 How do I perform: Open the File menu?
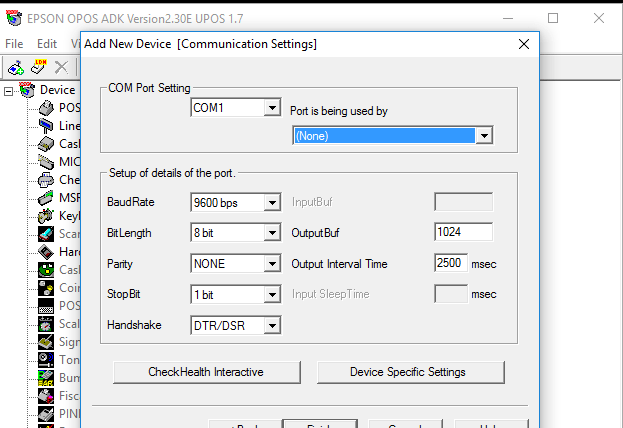click(14, 44)
